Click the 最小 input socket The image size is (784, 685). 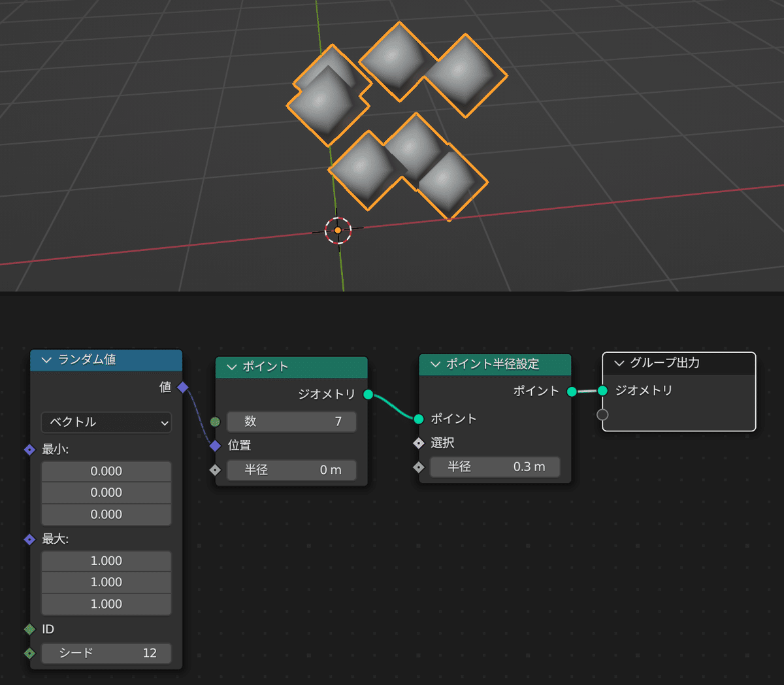[x=29, y=450]
